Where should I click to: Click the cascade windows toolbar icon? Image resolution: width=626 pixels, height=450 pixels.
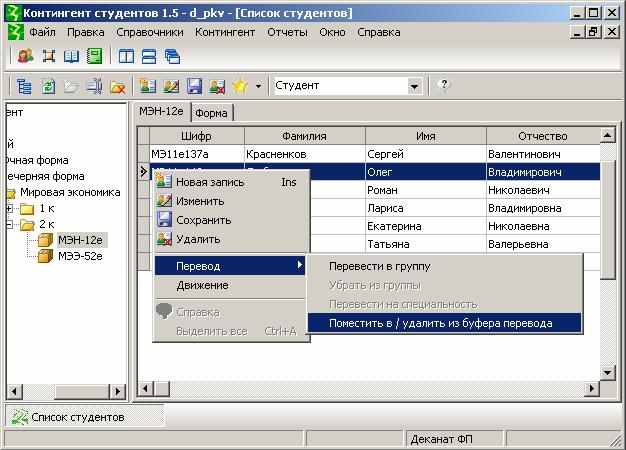(x=173, y=57)
